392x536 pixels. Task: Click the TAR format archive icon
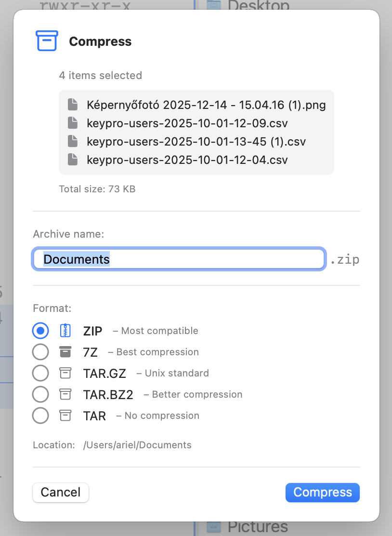tap(65, 415)
